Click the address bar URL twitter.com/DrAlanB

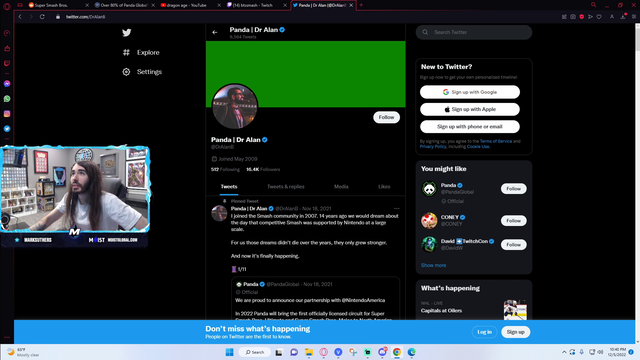point(85,17)
